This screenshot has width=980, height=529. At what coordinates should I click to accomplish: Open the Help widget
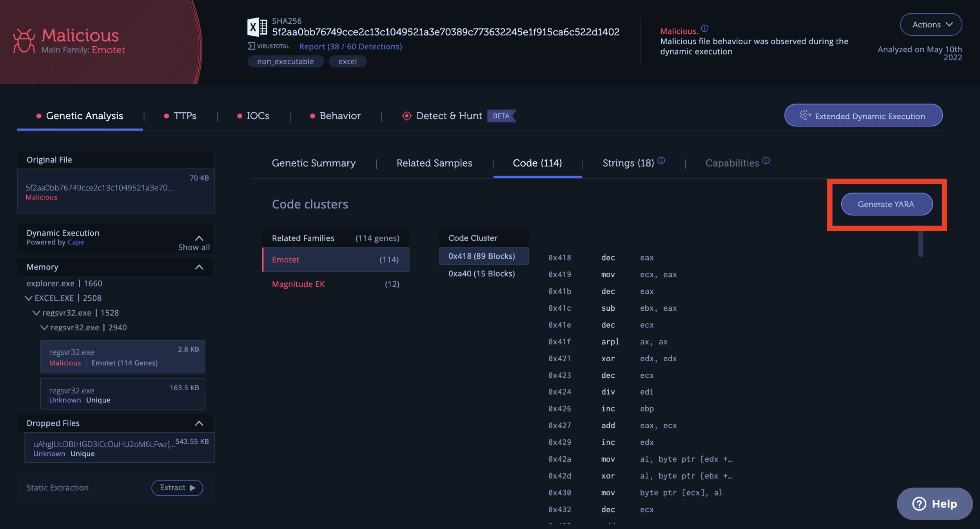click(935, 504)
